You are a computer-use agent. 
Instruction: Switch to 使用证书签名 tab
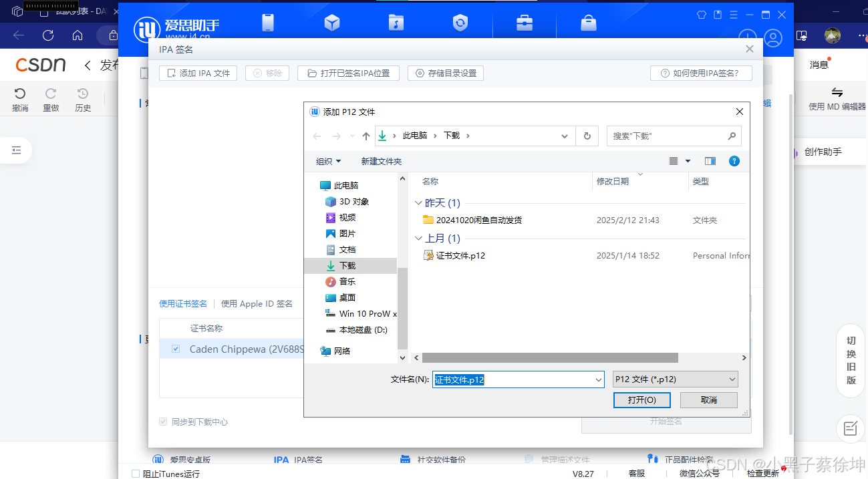click(x=183, y=303)
